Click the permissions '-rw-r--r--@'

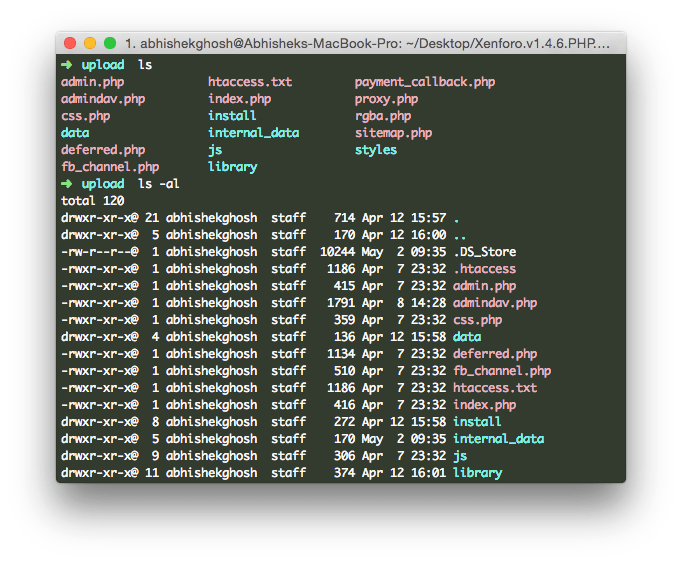(x=100, y=252)
